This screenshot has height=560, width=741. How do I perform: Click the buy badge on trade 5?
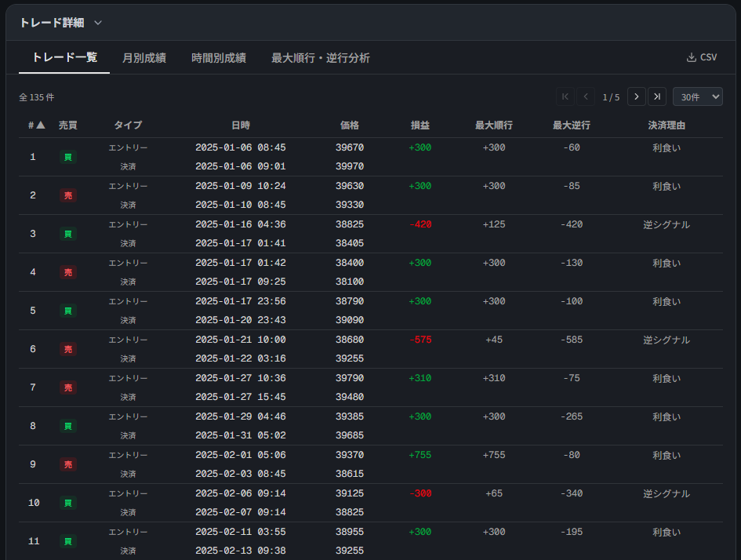pos(68,311)
